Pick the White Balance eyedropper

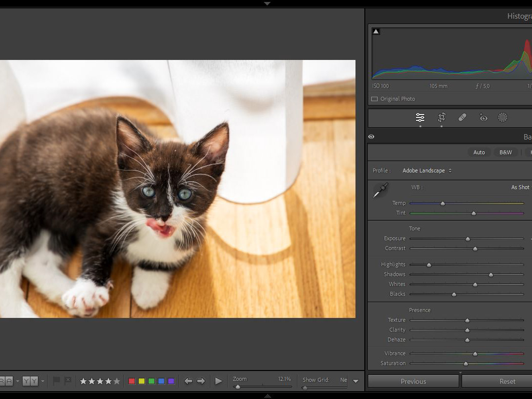coord(381,190)
